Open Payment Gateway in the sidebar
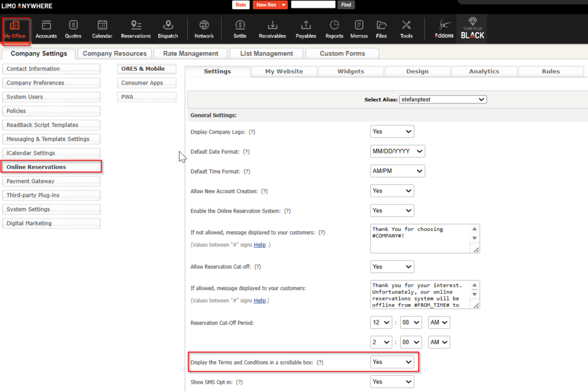This screenshot has height=392, width=588. click(51, 181)
